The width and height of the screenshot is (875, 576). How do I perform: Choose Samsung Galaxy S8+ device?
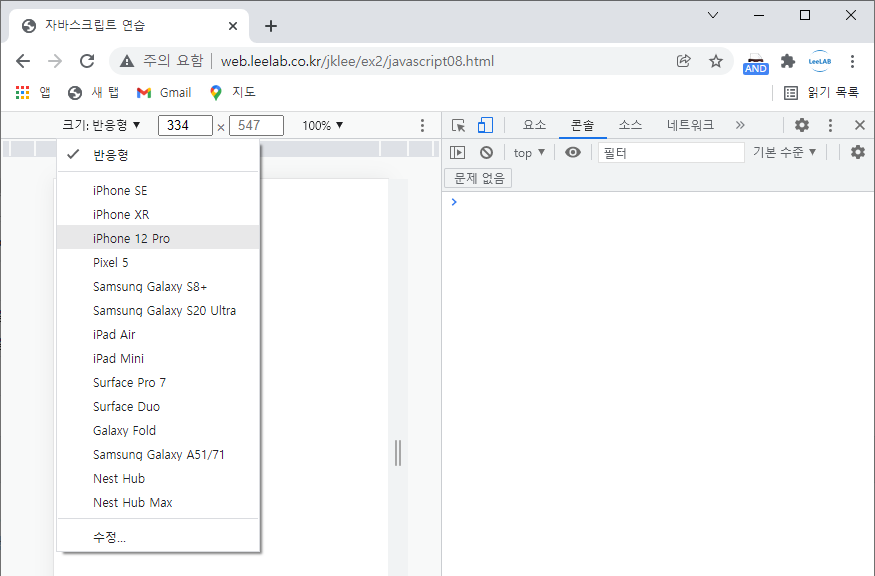[x=158, y=286]
